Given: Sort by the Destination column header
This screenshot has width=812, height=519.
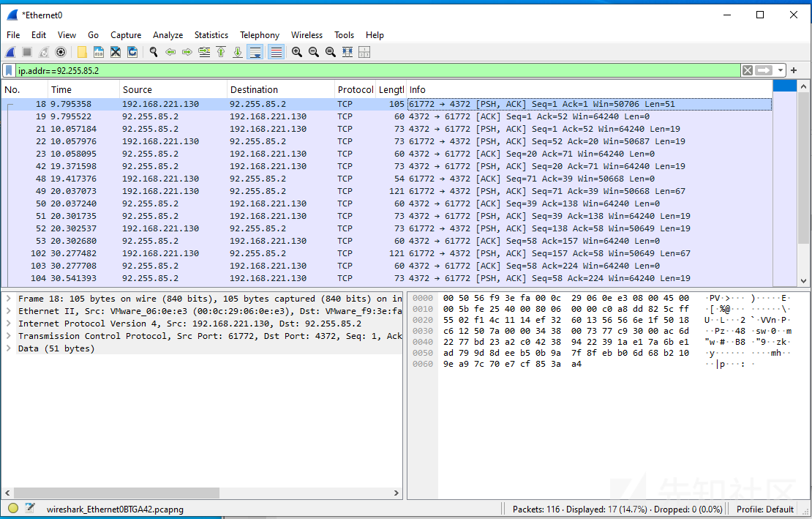Looking at the screenshot, I should click(x=281, y=89).
